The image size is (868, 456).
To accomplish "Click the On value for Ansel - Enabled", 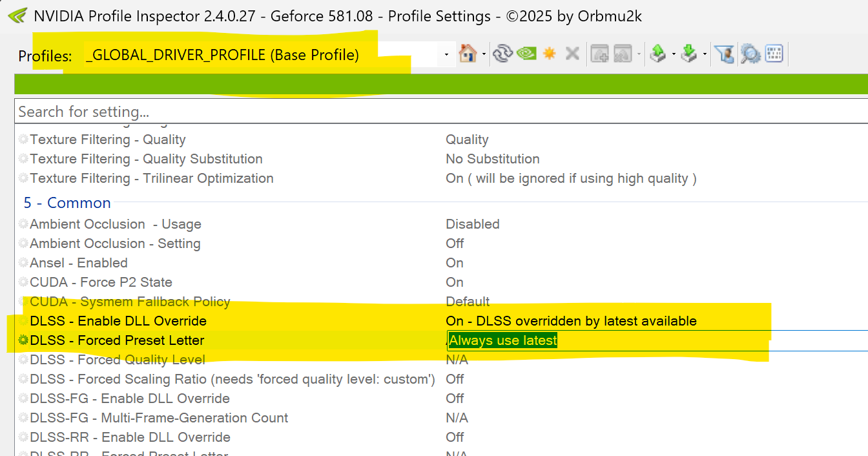I will click(x=454, y=263).
